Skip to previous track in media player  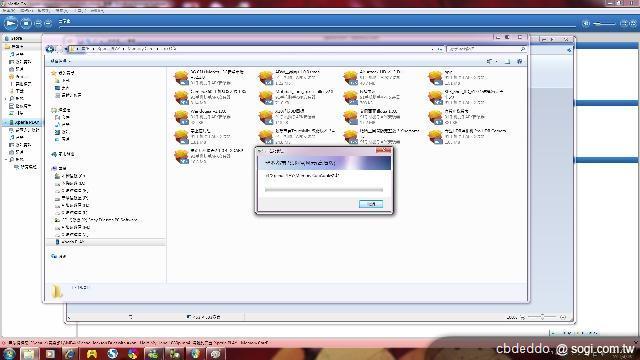coord(38,24)
